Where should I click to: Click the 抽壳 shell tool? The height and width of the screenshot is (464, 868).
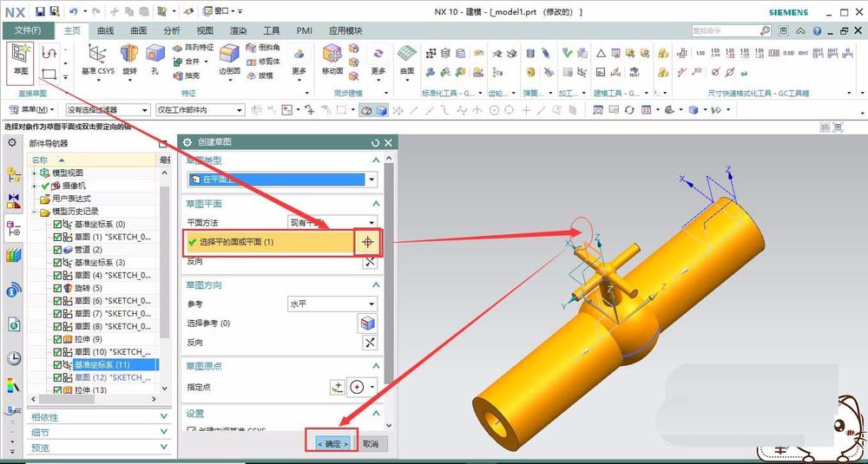[x=187, y=75]
